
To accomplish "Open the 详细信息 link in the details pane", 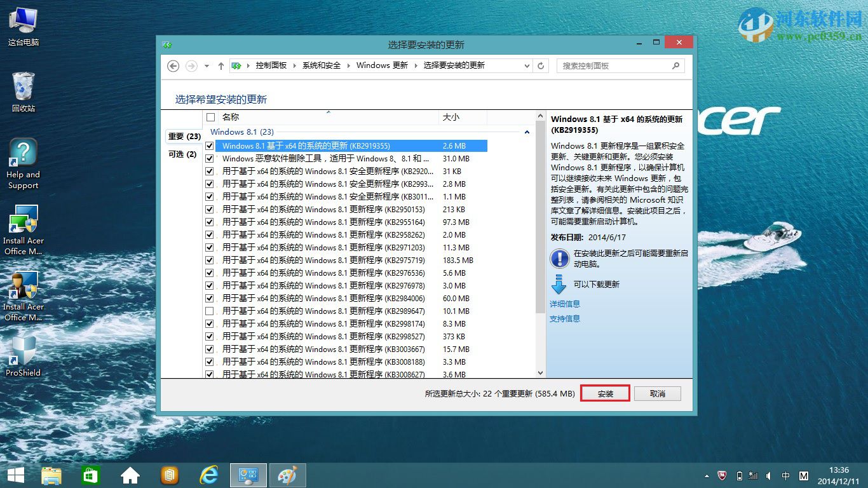I will point(564,304).
